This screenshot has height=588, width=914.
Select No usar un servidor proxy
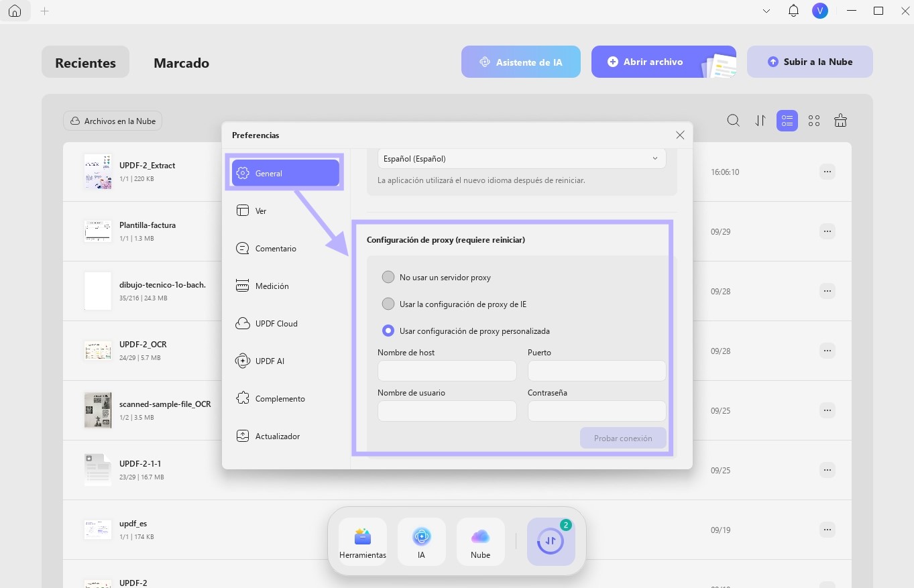pyautogui.click(x=388, y=277)
